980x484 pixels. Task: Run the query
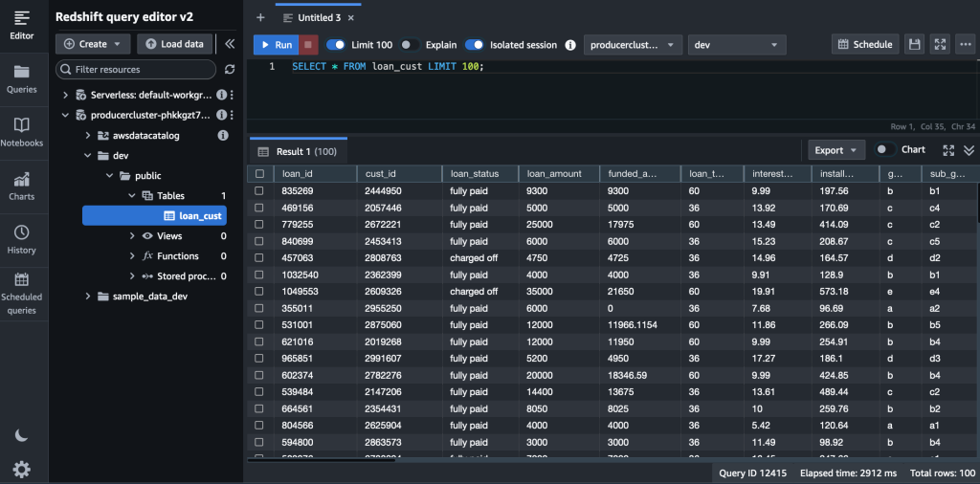tap(275, 45)
